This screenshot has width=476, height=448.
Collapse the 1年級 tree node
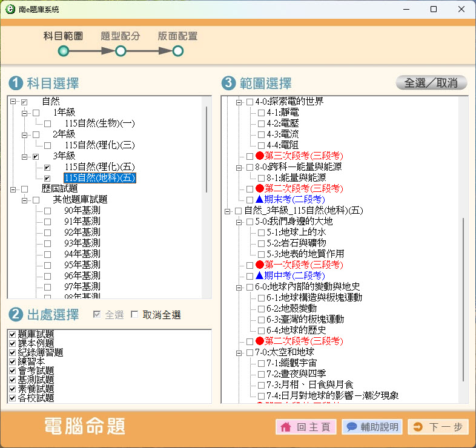[x=24, y=113]
